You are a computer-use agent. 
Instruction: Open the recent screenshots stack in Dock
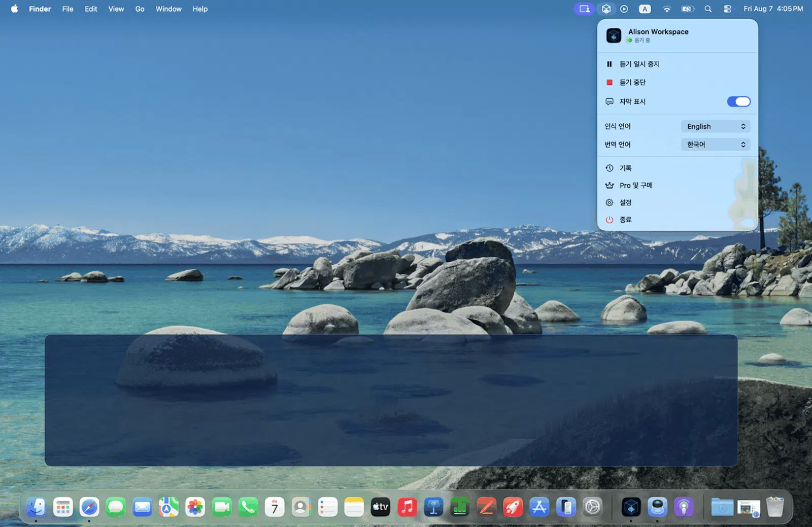pos(749,508)
